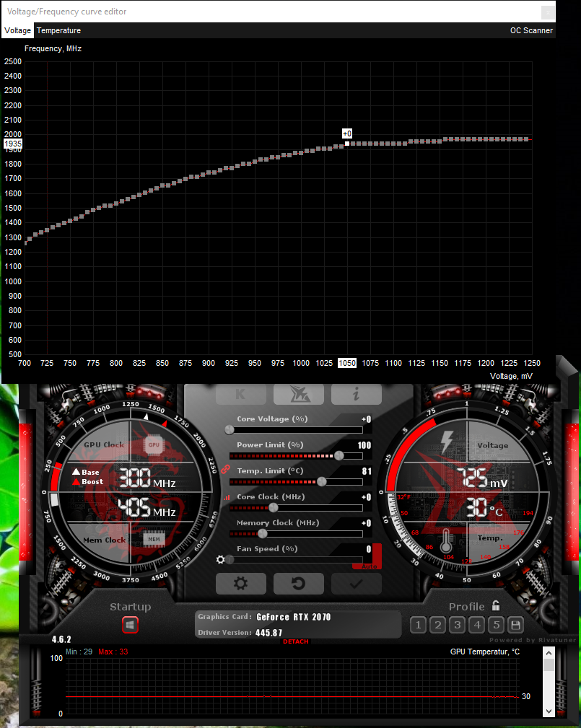This screenshot has width=581, height=728.
Task: Click the Fan Speed value 0
Action: 369,549
